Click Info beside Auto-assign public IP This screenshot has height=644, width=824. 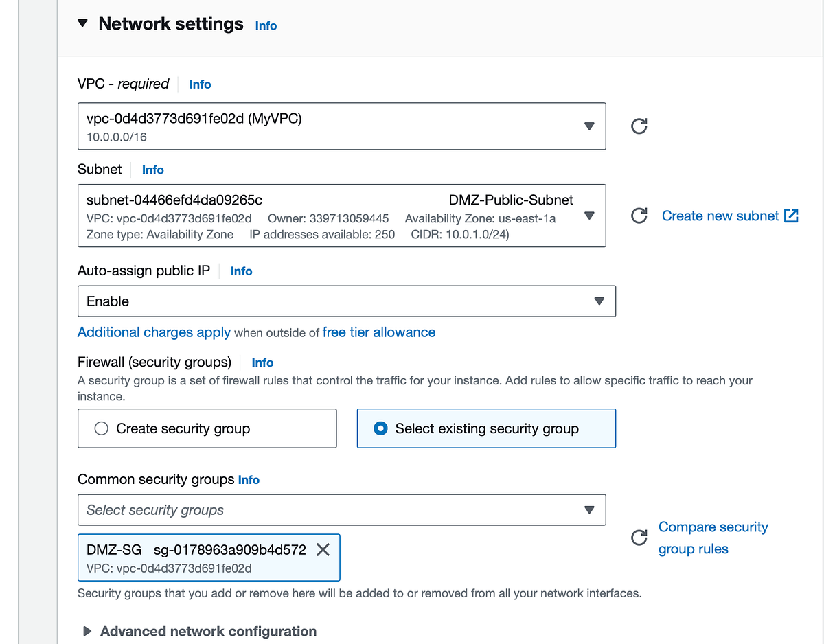(x=241, y=271)
